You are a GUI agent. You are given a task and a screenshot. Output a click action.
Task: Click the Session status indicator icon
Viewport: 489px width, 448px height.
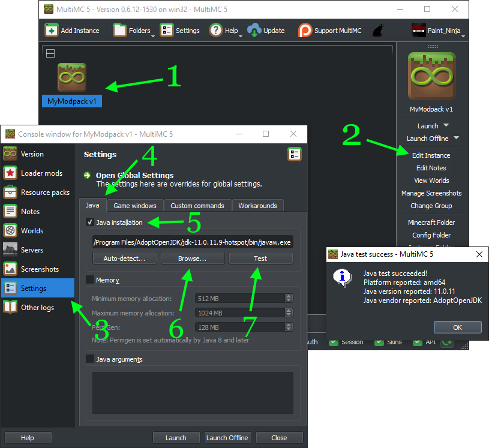coord(334,342)
